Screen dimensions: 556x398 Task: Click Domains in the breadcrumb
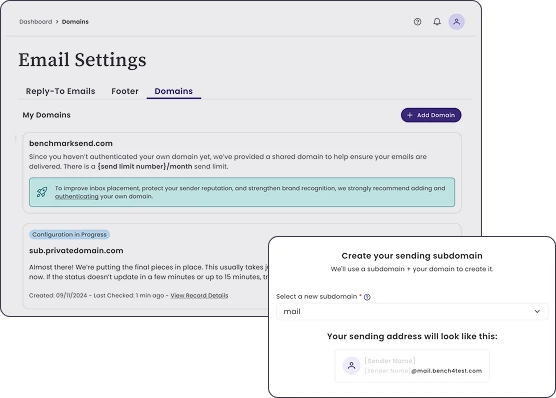pyautogui.click(x=75, y=22)
